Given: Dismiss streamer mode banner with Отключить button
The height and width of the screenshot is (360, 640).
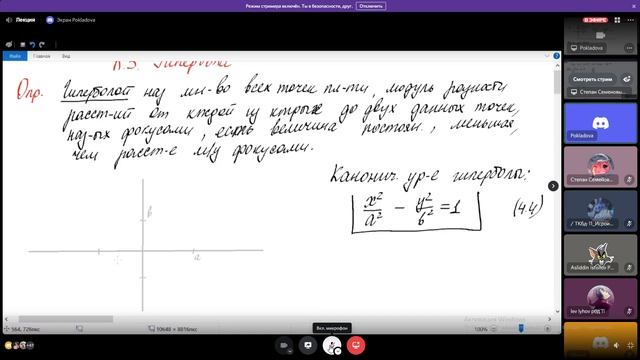Looking at the screenshot, I should pos(371,6).
